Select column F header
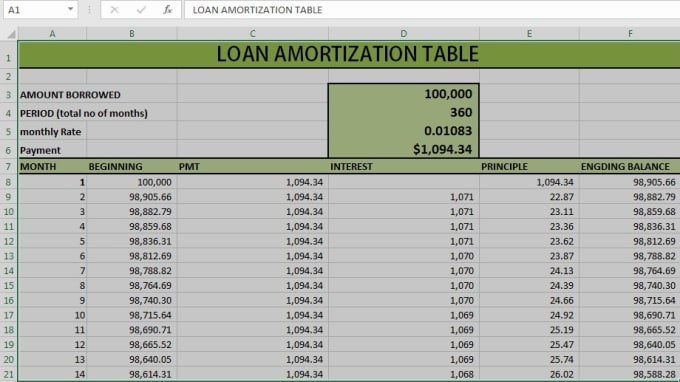The height and width of the screenshot is (382, 680). 630,34
